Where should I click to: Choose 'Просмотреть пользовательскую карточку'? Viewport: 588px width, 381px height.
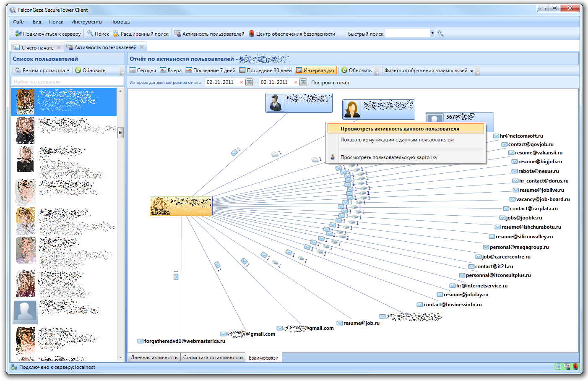pos(406,157)
